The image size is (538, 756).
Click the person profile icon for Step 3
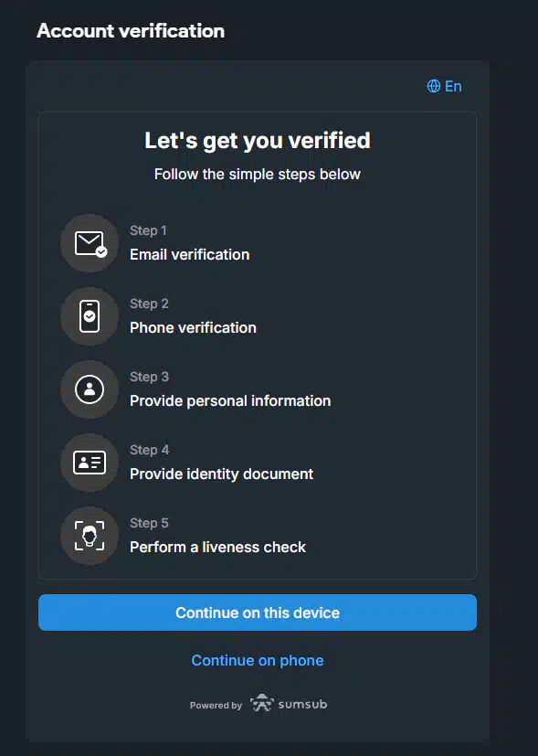90,389
